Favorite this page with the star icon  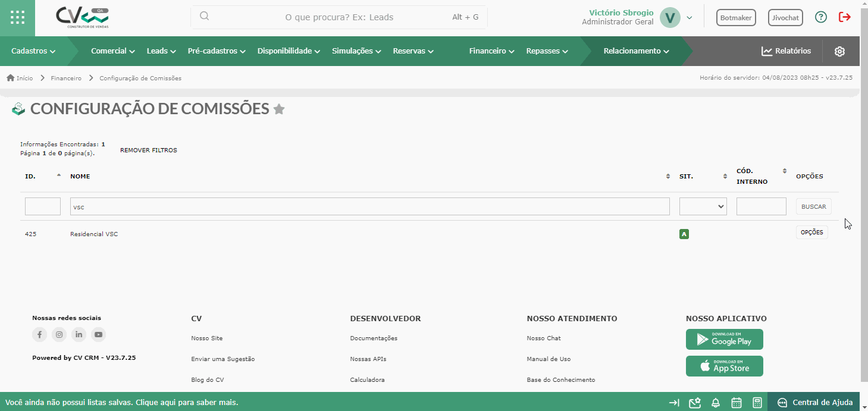[278, 109]
